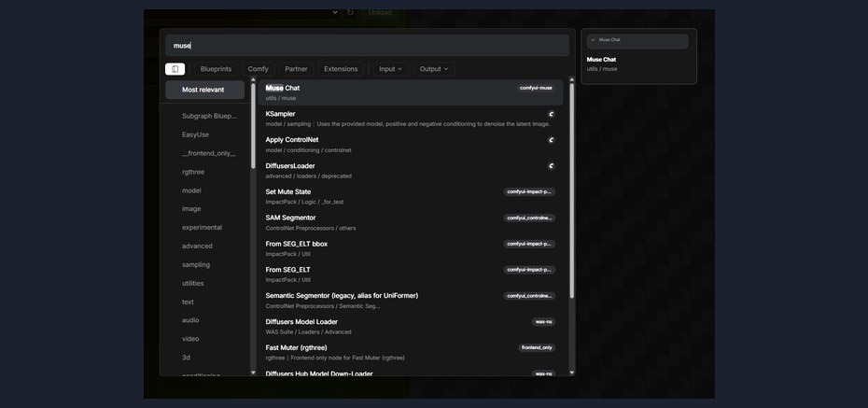This screenshot has width=868, height=408.
Task: Click the Comfy logo badge on DiffusersLoader
Action: tap(551, 166)
